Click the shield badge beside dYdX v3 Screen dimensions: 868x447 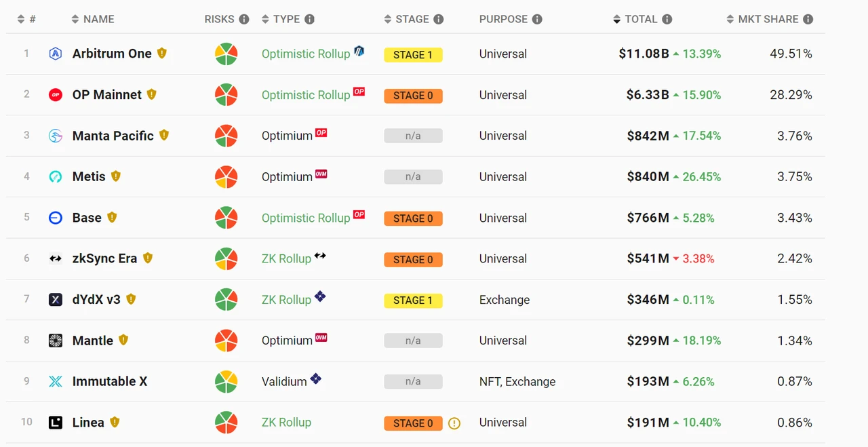pos(131,298)
